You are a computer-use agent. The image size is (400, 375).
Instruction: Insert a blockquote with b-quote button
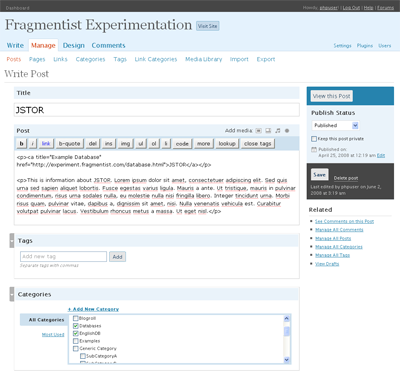(x=69, y=144)
